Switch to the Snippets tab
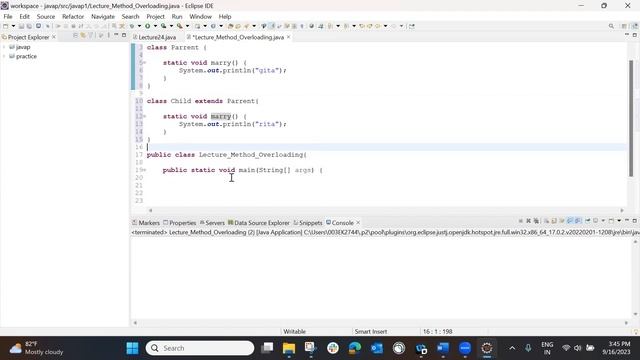This screenshot has width=640, height=360. tap(308, 223)
